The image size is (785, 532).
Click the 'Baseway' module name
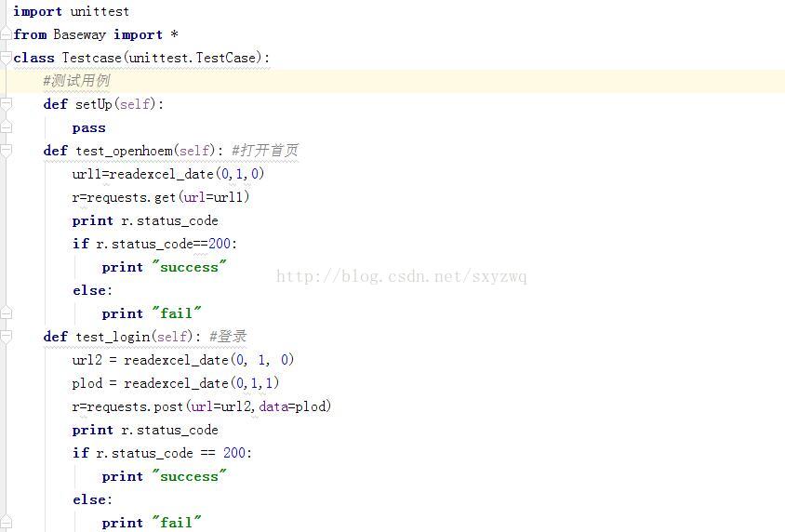pyautogui.click(x=80, y=34)
